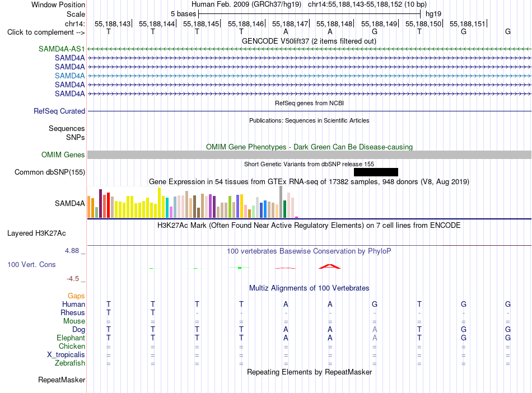532x393 pixels.
Task: Open the 'OMIM Genes' track label
Action: click(63, 155)
